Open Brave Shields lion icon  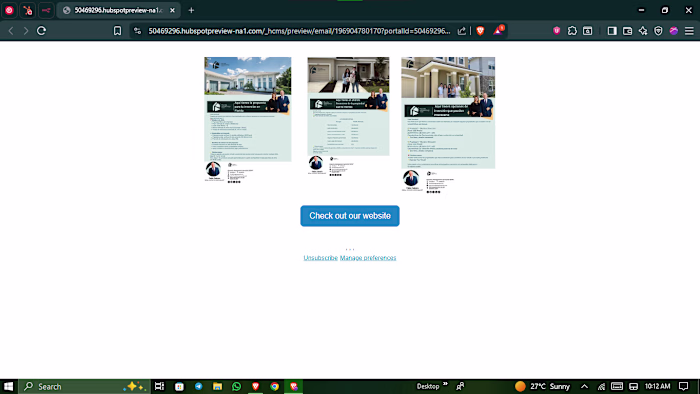480,31
